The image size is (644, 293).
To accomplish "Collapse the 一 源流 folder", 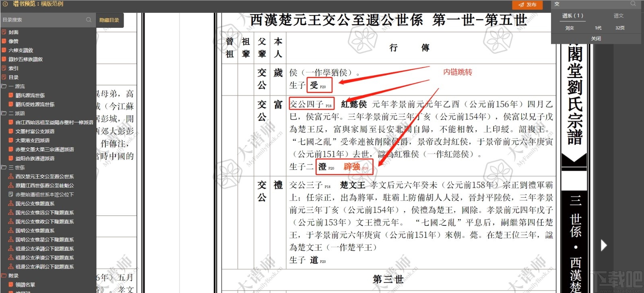I will click(4, 87).
